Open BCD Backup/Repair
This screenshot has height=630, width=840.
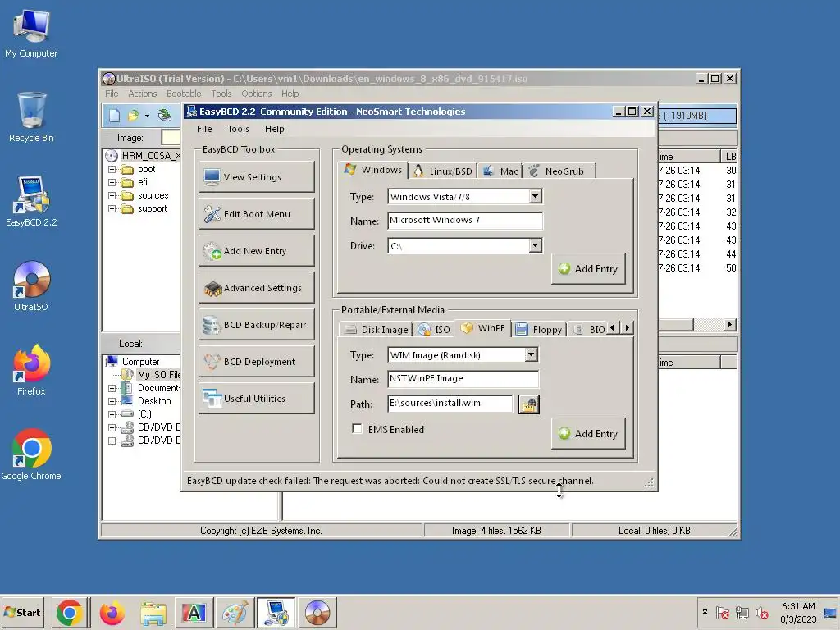click(257, 325)
